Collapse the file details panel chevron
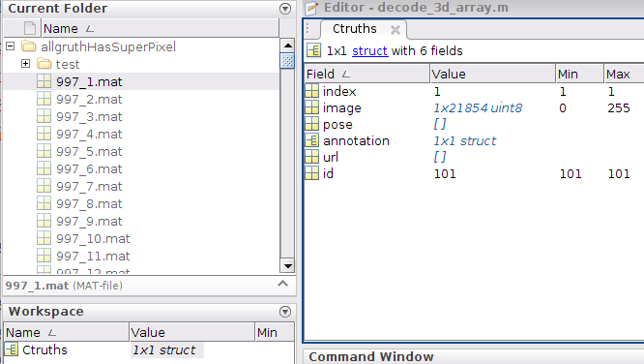The height and width of the screenshot is (364, 644). [x=282, y=284]
